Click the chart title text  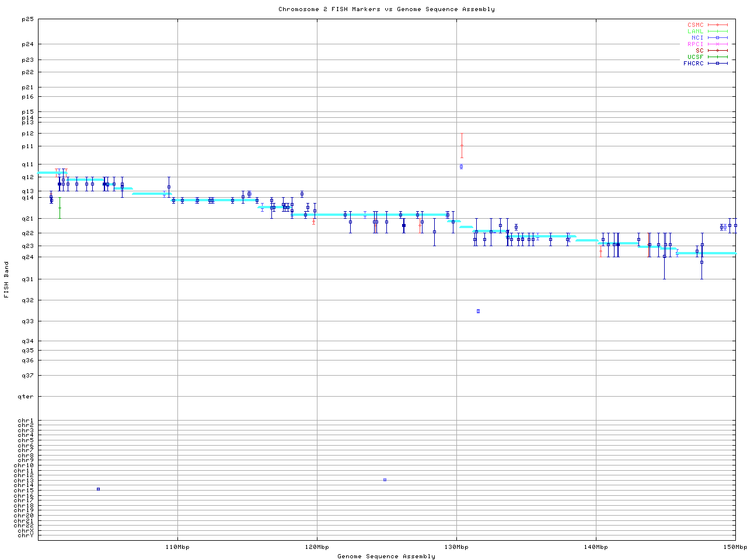click(386, 9)
